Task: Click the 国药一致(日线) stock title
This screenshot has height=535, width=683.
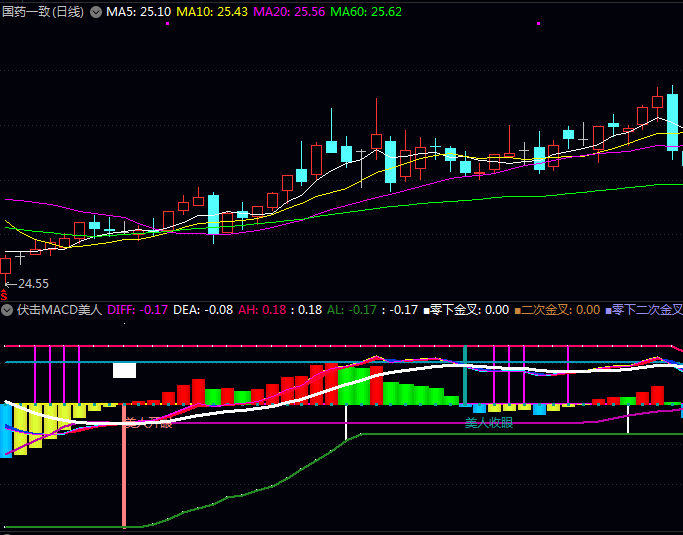Action: click(x=43, y=11)
